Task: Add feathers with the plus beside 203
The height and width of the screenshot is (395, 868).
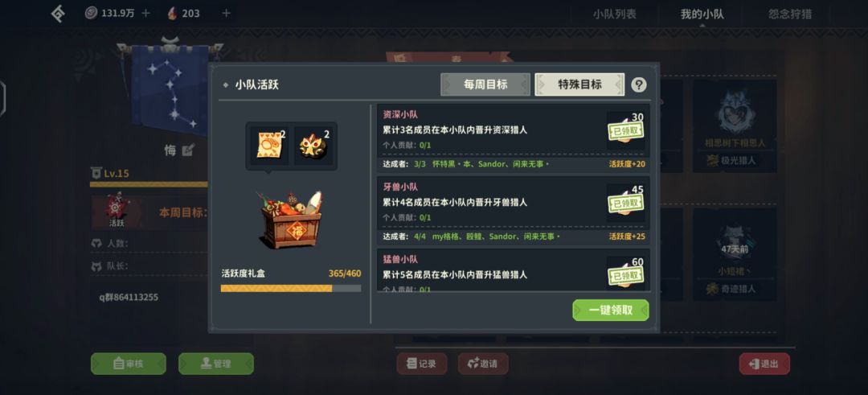Action: coord(226,14)
